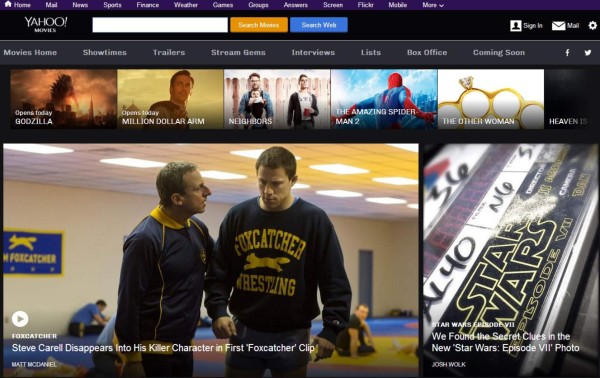Click author name Matt McDaniel

(x=34, y=364)
